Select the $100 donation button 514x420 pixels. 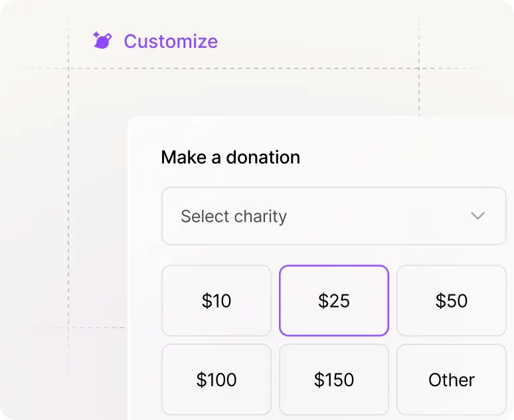(x=216, y=379)
